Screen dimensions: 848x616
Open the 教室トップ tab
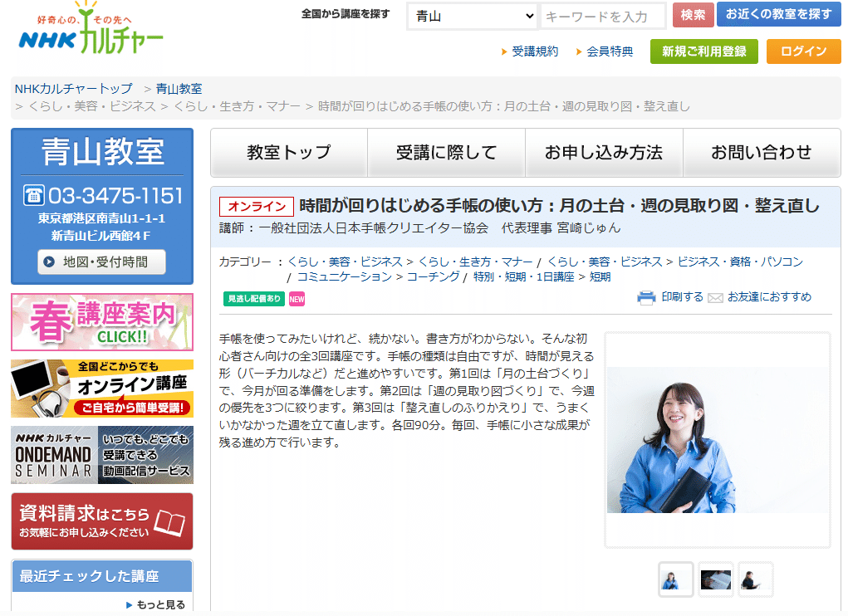pos(289,153)
